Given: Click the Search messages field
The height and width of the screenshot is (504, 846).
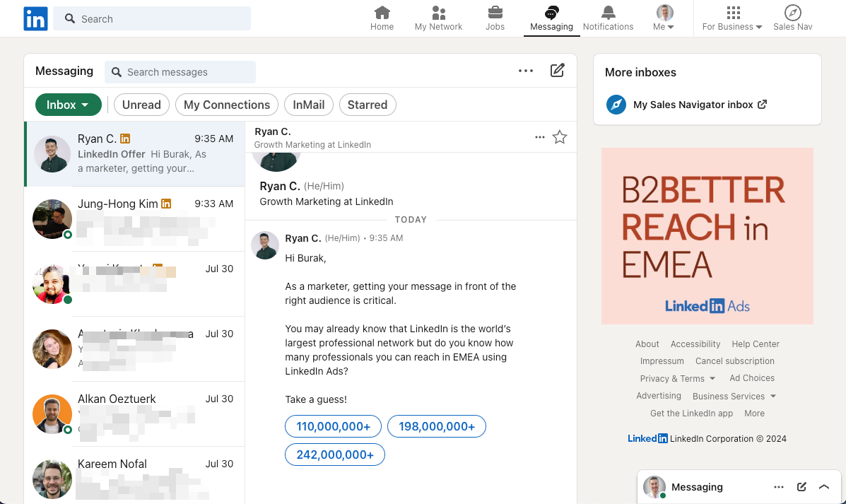Looking at the screenshot, I should click(180, 72).
